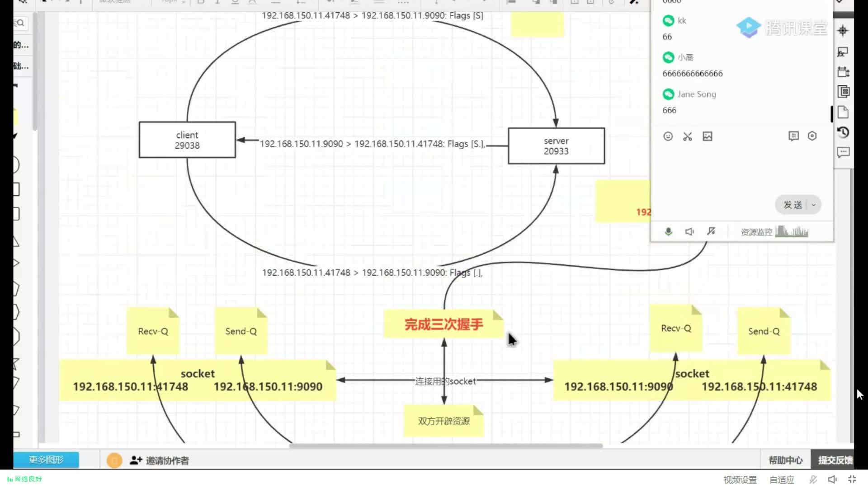Open the emoji picker in chat
868x488 pixels.
[668, 136]
